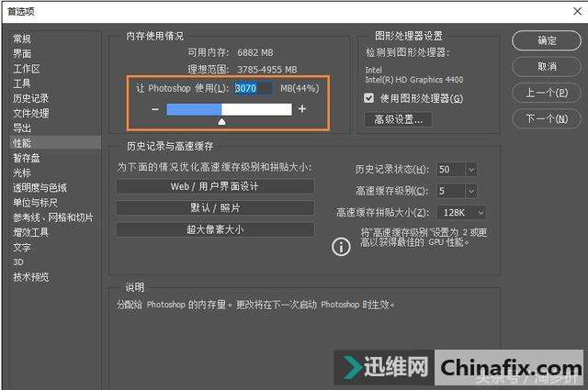Click the 历史记录状态 value field showing 50
Screen dimensions: 588x390
[x=451, y=170]
